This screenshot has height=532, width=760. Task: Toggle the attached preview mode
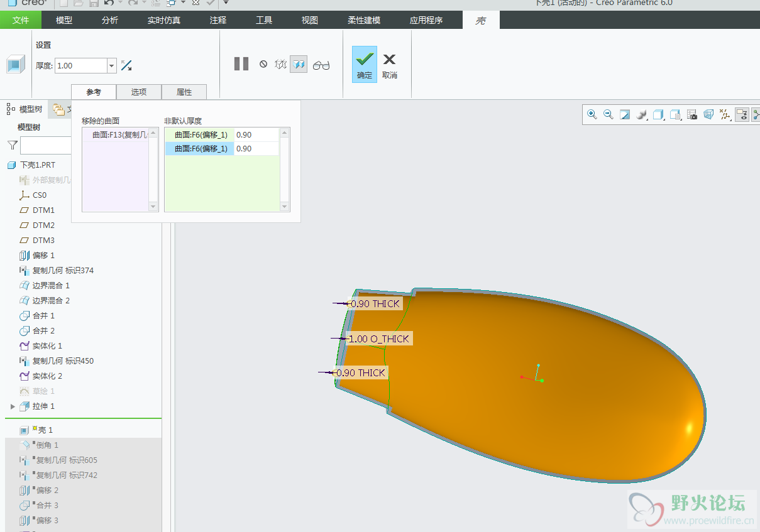(x=299, y=64)
